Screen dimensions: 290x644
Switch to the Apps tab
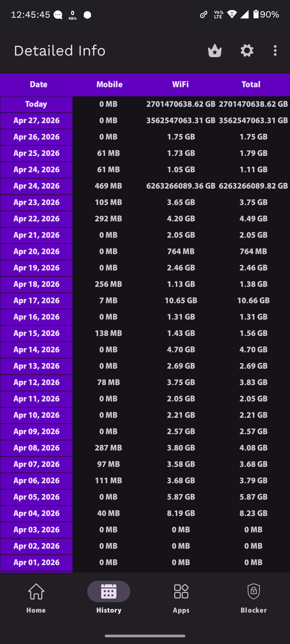tap(181, 598)
